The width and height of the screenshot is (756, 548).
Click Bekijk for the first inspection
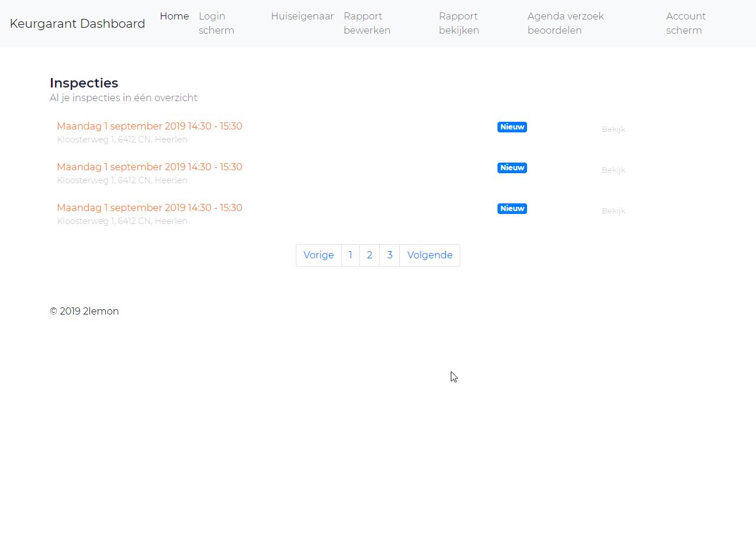[x=613, y=129]
